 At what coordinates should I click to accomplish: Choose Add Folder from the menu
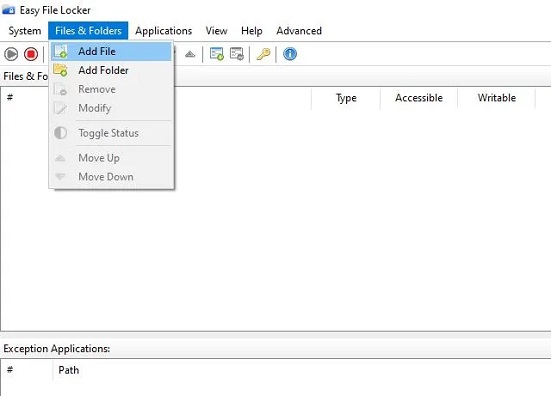(111, 70)
